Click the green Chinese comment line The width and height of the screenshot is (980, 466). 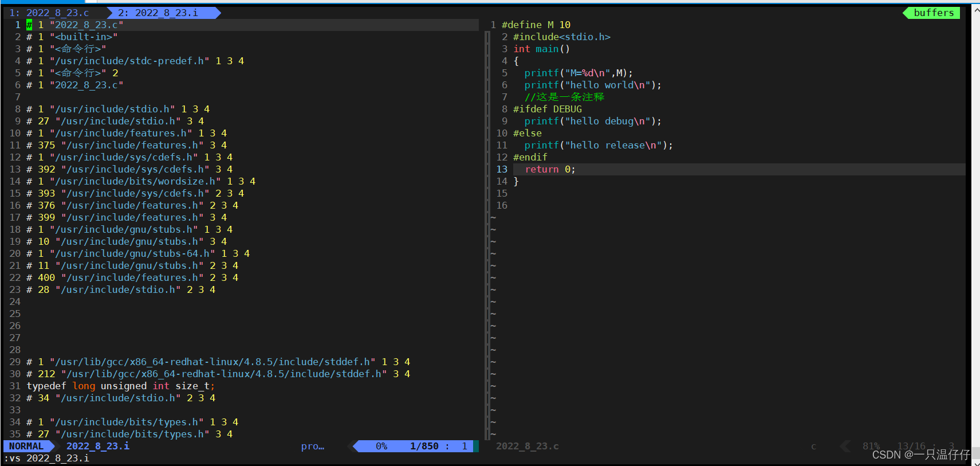(565, 97)
